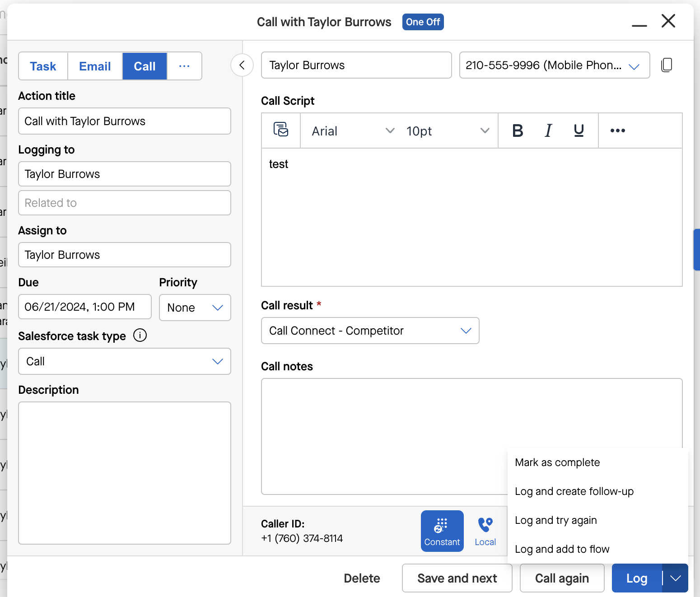The height and width of the screenshot is (597, 700).
Task: Expand the Call result dropdown
Action: [370, 331]
